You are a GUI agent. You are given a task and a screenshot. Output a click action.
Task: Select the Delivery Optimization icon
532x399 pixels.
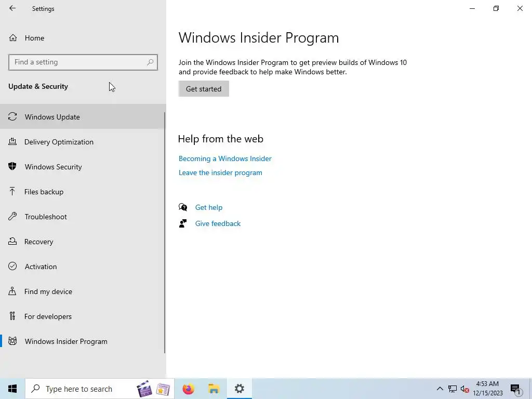coord(12,141)
